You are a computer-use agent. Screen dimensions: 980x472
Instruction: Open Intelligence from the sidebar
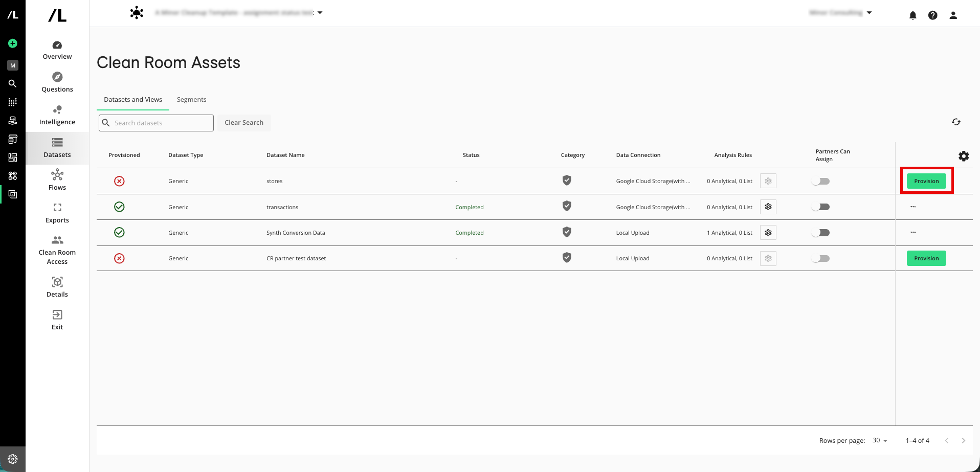click(x=57, y=116)
